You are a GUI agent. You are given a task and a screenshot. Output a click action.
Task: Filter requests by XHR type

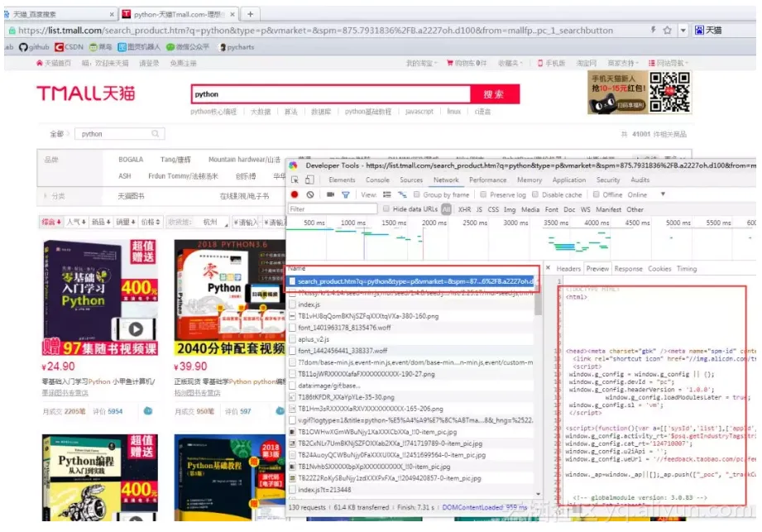pyautogui.click(x=464, y=209)
